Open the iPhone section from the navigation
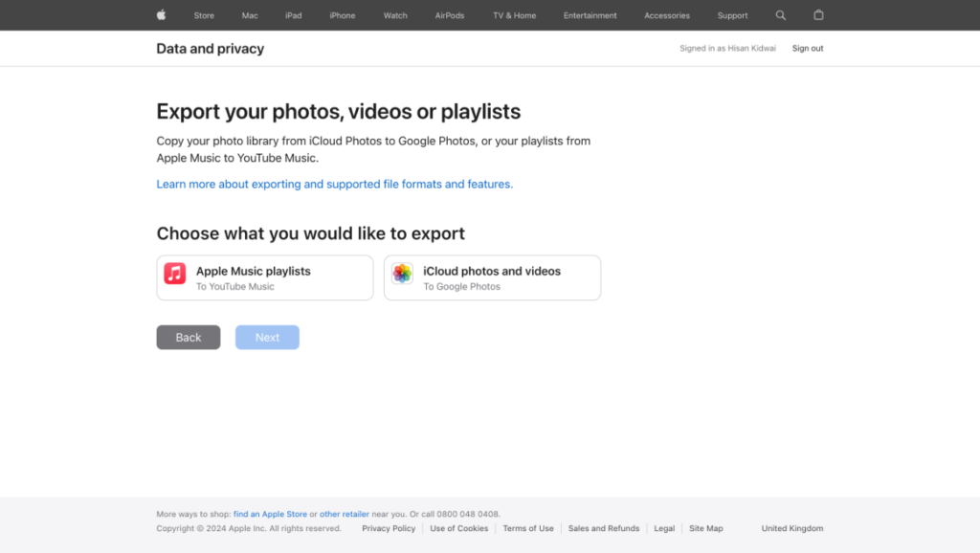This screenshot has width=980, height=553. pyautogui.click(x=342, y=15)
